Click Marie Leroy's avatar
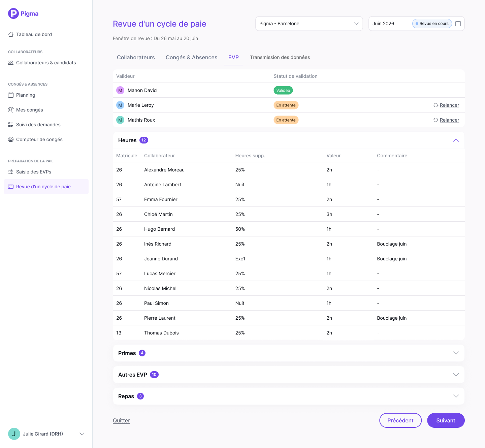Screen dimensions: 485x448 120,105
